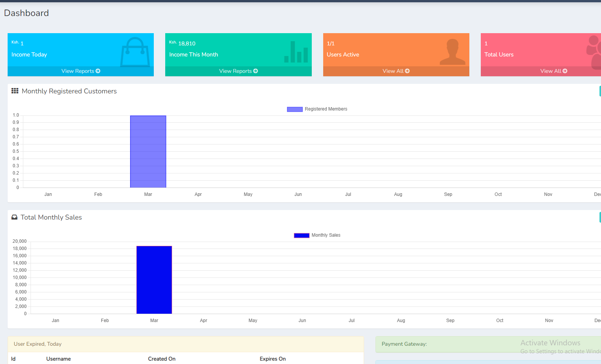Collapse the Monthly Registered Customers panel
The image size is (601, 364).
tap(599, 91)
